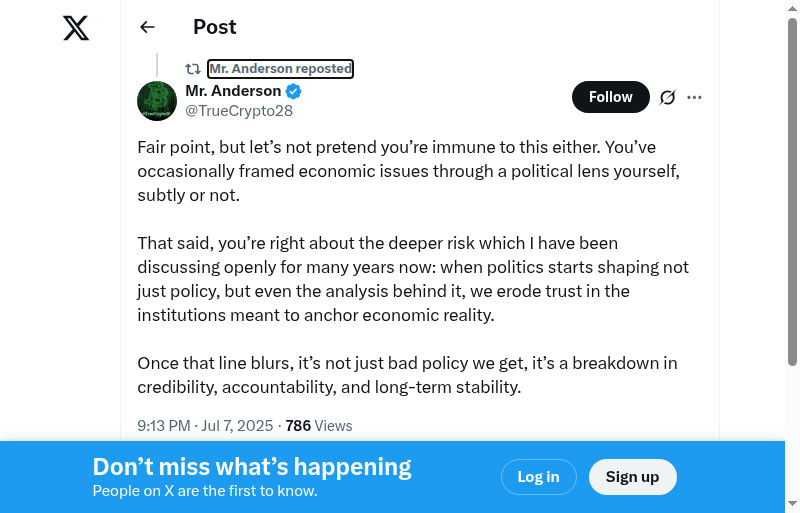Viewport: 800px width, 513px height.
Task: Open the Grok explain post icon
Action: 668,97
